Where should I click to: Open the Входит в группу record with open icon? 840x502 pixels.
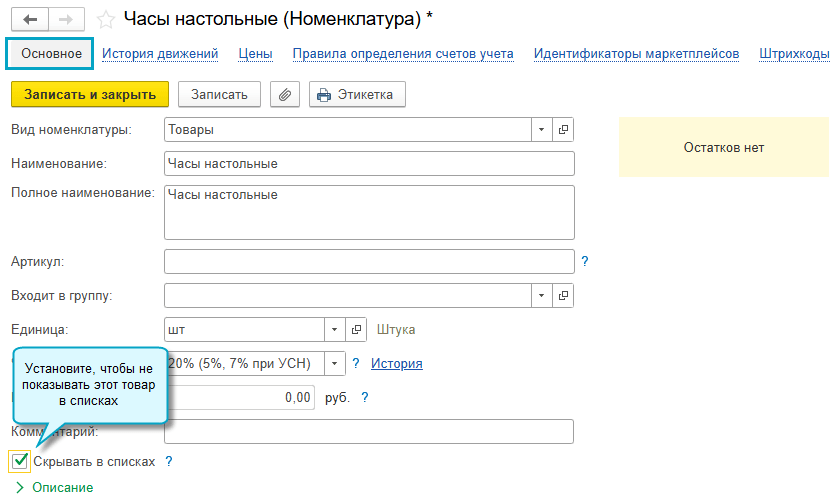pos(563,296)
